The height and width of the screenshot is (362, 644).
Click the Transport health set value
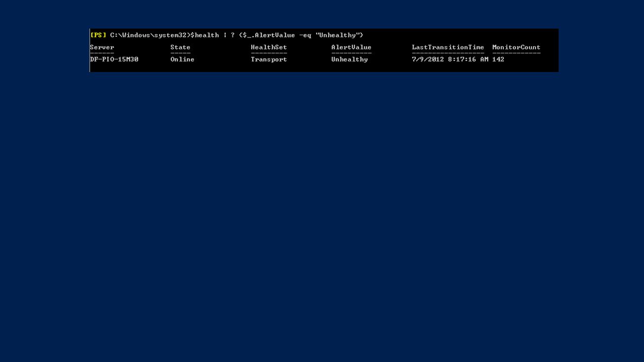click(x=269, y=59)
